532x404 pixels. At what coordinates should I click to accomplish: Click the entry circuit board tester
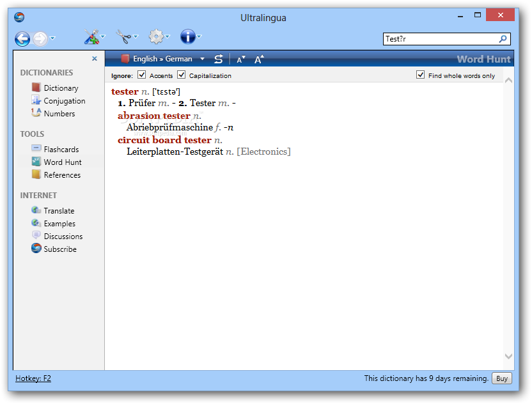coord(164,140)
